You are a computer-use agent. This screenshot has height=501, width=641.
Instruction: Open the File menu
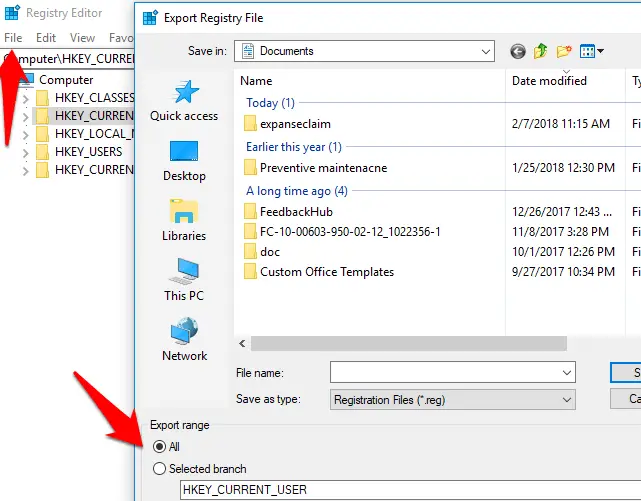click(x=13, y=37)
